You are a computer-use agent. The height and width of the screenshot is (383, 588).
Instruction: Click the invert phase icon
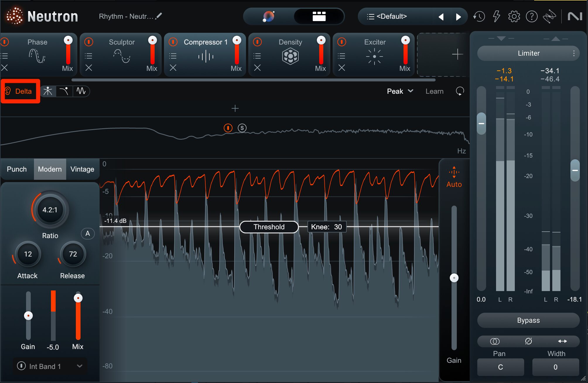pyautogui.click(x=528, y=341)
